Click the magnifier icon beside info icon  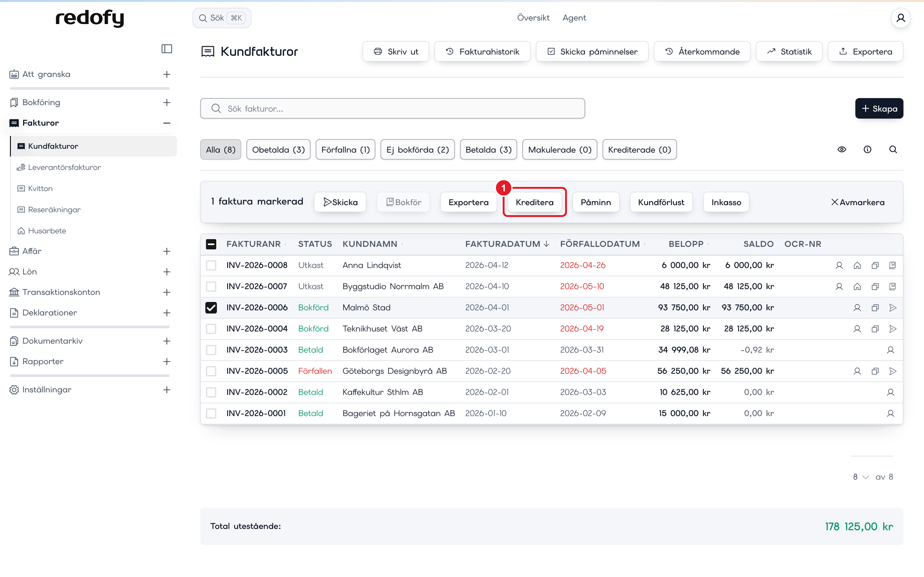click(x=893, y=150)
